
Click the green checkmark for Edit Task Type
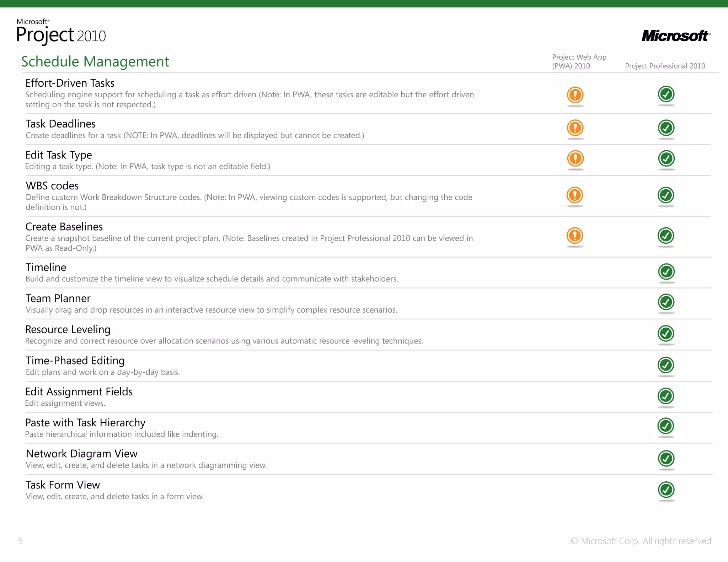pyautogui.click(x=666, y=158)
